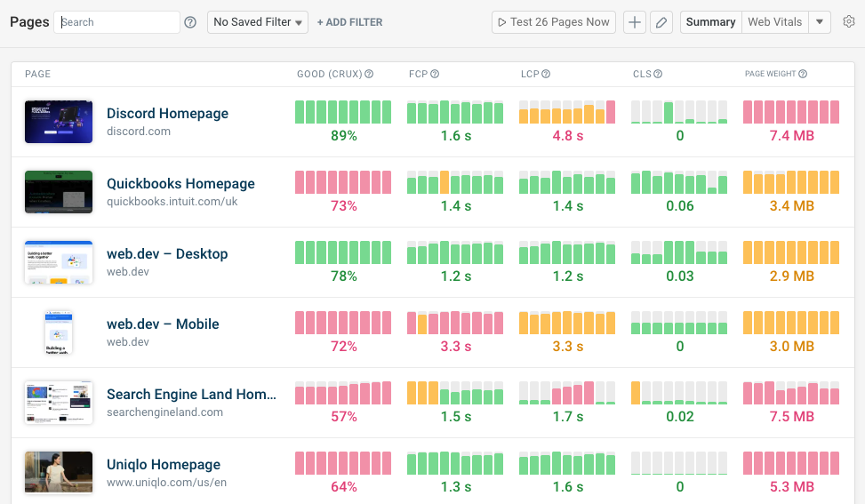The height and width of the screenshot is (504, 865).
Task: Focus the Search pages input field
Action: click(116, 22)
